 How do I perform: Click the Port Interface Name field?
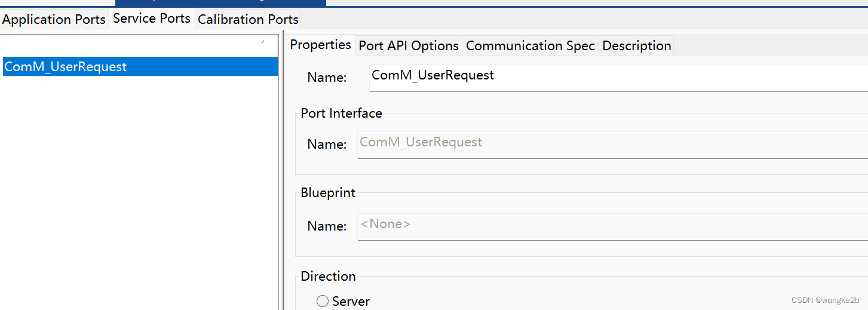(609, 145)
